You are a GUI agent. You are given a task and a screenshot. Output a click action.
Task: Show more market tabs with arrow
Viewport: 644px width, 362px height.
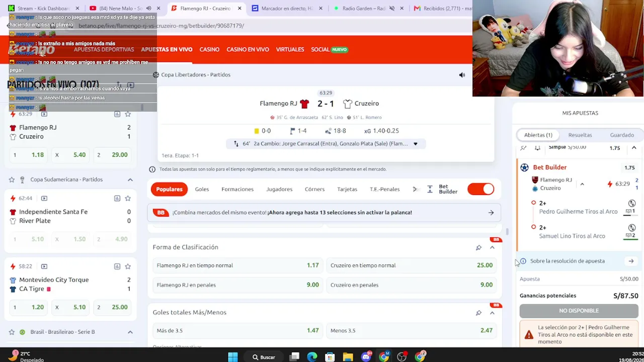point(415,189)
